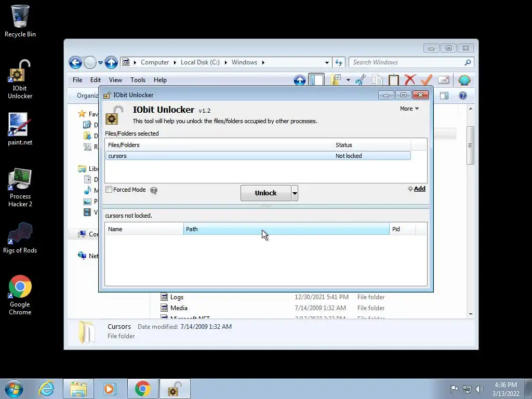
Task: Open the Unlock button dropdown arrow
Action: [x=295, y=193]
